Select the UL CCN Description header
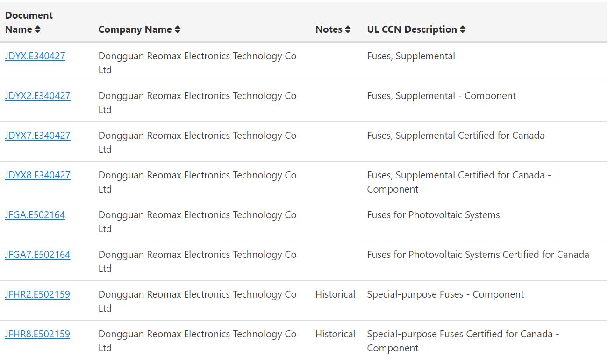Viewport: 608px width, 364px height. coord(412,29)
